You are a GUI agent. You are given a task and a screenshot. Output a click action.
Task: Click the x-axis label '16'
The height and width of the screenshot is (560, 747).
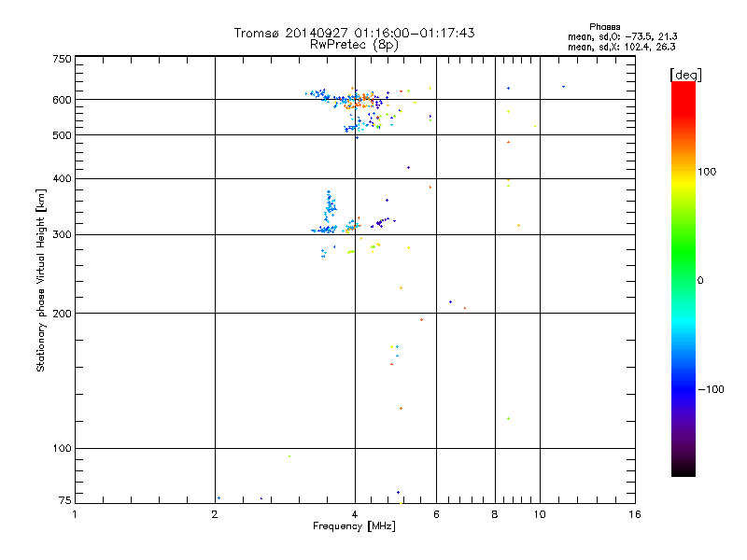pyautogui.click(x=635, y=514)
